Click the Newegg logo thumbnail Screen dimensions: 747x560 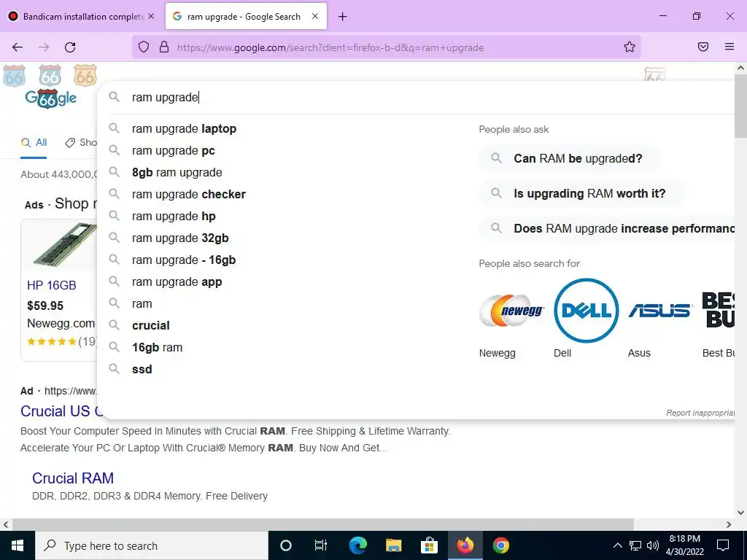(x=511, y=311)
